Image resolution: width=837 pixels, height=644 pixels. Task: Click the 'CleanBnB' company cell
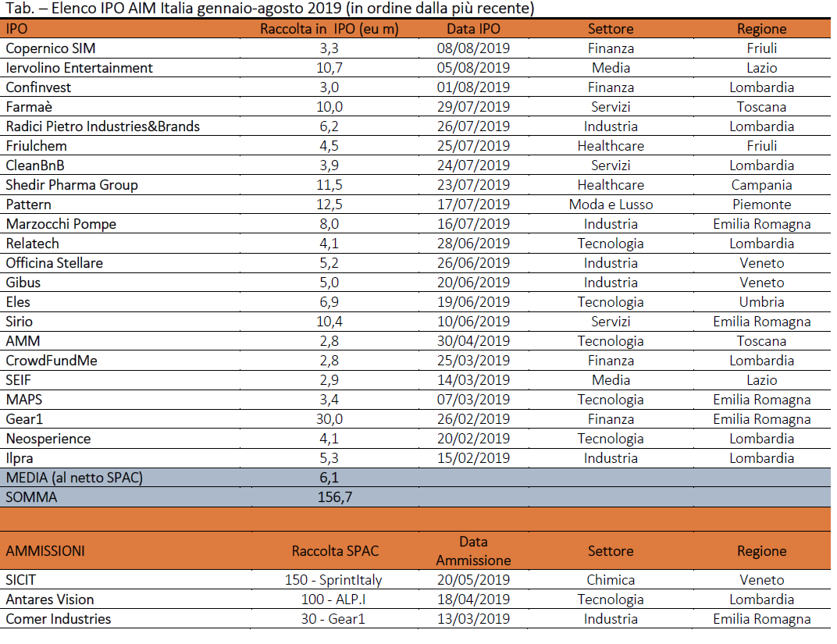(35, 165)
